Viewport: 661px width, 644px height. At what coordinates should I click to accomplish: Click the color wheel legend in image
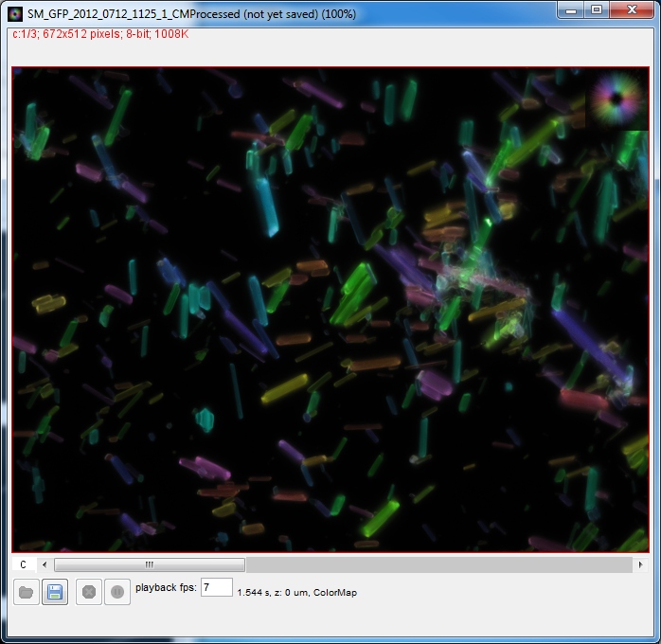pyautogui.click(x=617, y=98)
